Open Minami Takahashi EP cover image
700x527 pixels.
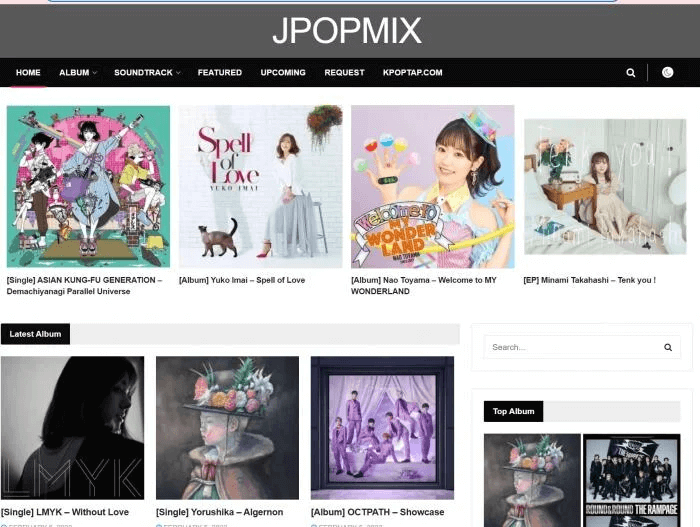coord(605,186)
